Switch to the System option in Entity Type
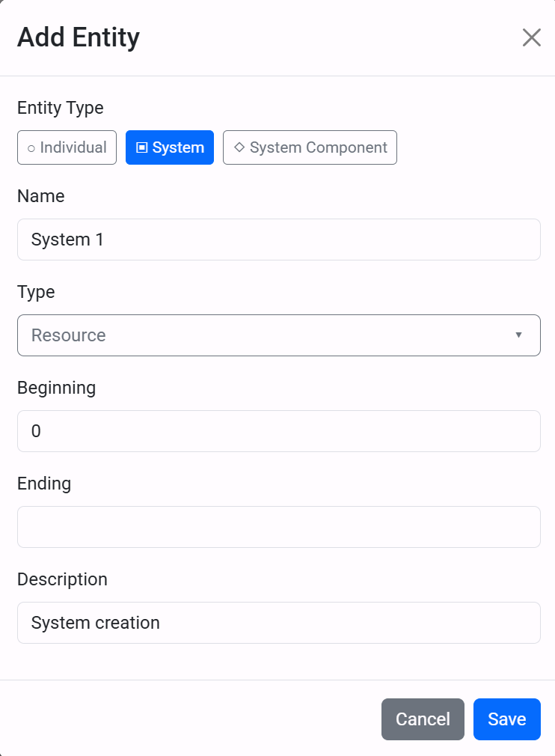 tap(169, 147)
